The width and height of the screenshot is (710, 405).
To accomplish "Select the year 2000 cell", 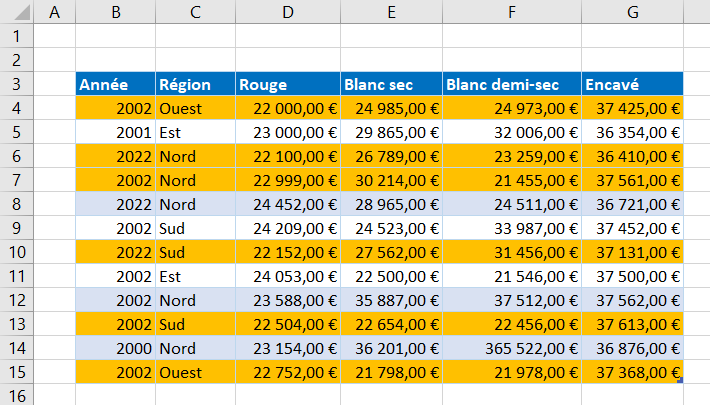I will (x=115, y=348).
